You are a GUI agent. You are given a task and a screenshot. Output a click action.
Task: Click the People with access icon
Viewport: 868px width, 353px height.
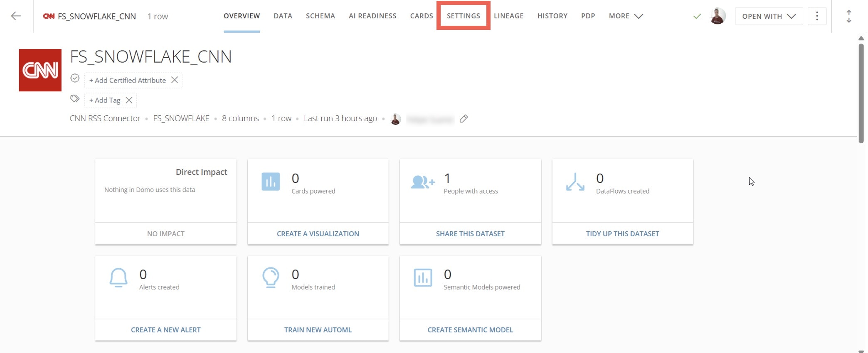tap(423, 182)
